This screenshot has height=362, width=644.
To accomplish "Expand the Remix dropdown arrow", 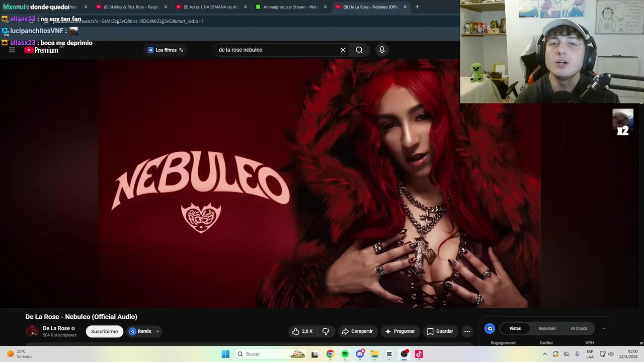I will [x=157, y=331].
